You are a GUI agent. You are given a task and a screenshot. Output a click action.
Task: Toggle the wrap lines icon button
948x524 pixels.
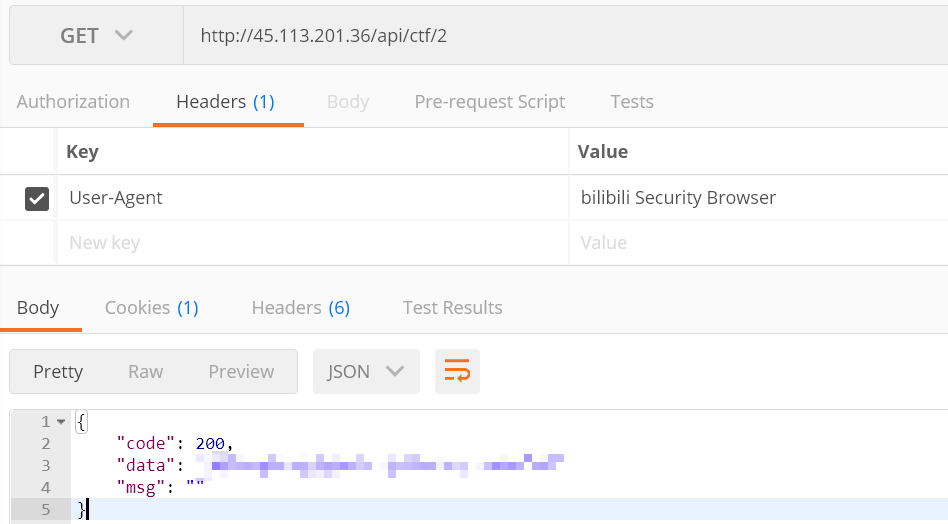pyautogui.click(x=457, y=372)
